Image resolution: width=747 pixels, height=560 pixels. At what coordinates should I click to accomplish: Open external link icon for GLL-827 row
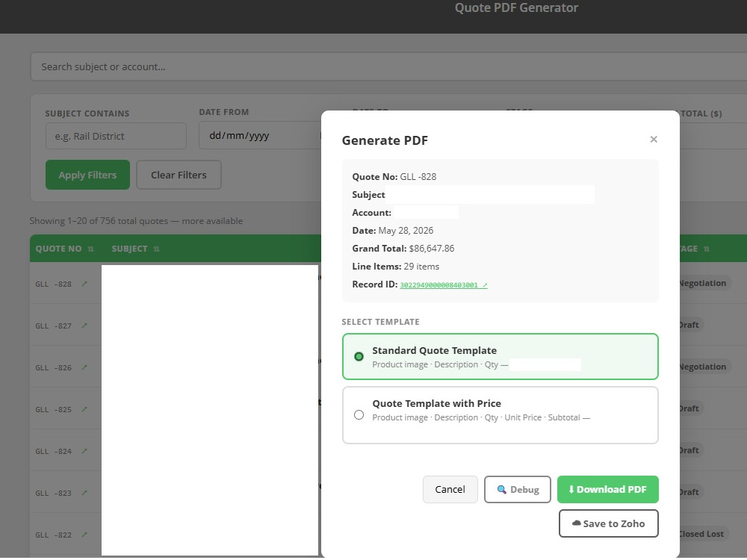click(x=84, y=326)
